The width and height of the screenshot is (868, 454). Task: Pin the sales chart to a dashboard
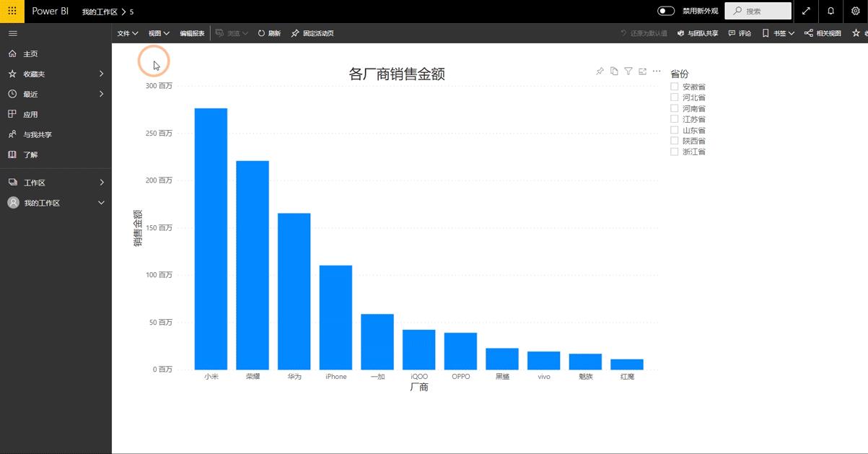pyautogui.click(x=600, y=71)
